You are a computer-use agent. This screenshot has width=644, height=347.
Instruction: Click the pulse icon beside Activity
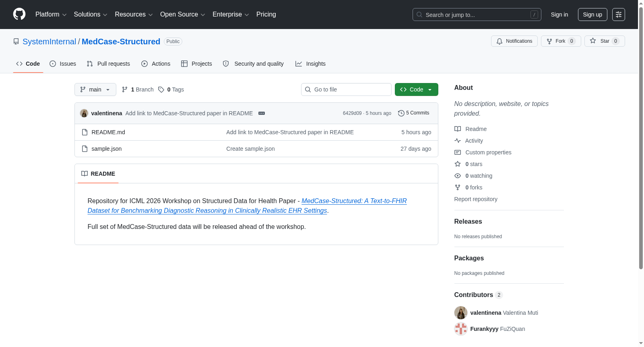point(458,141)
